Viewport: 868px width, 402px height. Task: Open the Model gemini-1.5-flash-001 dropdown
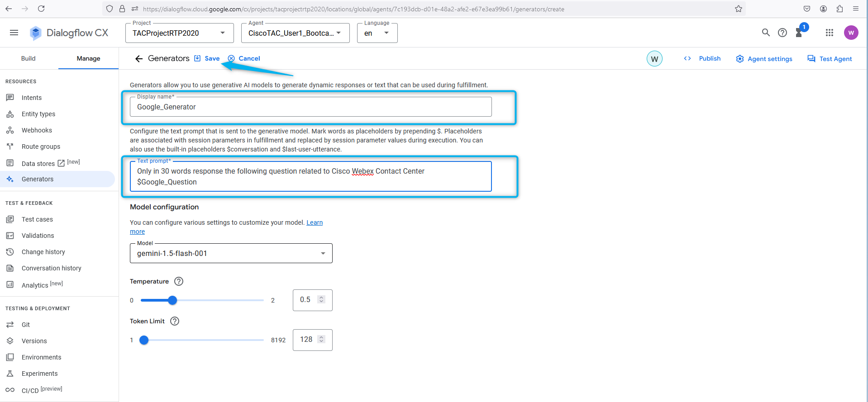coord(231,253)
